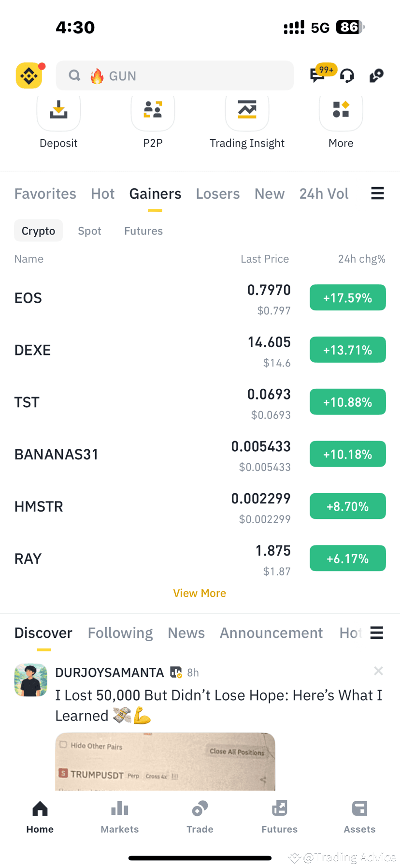Viewport: 400px width, 868px height.
Task: Switch to the News feed tab
Action: (186, 633)
